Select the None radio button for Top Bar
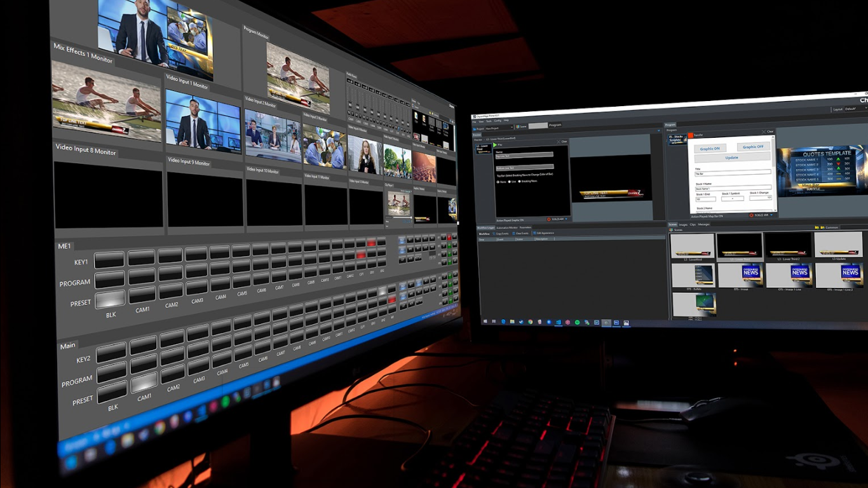The width and height of the screenshot is (868, 488). pyautogui.click(x=498, y=182)
